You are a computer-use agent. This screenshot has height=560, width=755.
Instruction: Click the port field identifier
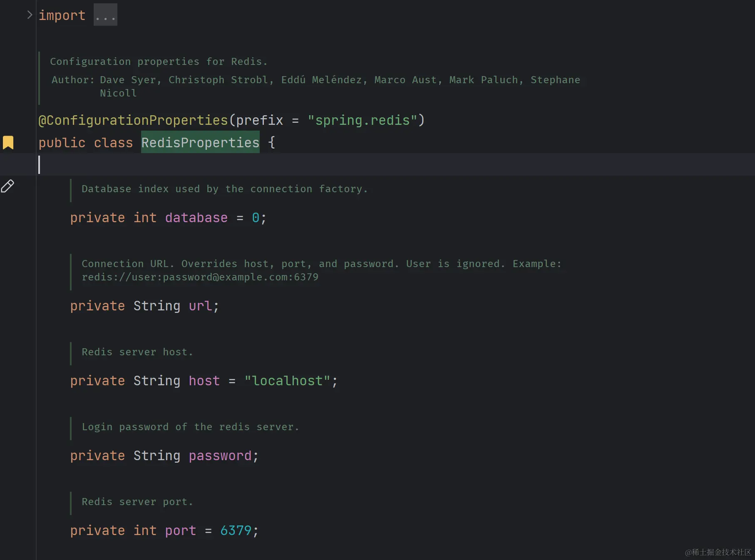pos(181,530)
